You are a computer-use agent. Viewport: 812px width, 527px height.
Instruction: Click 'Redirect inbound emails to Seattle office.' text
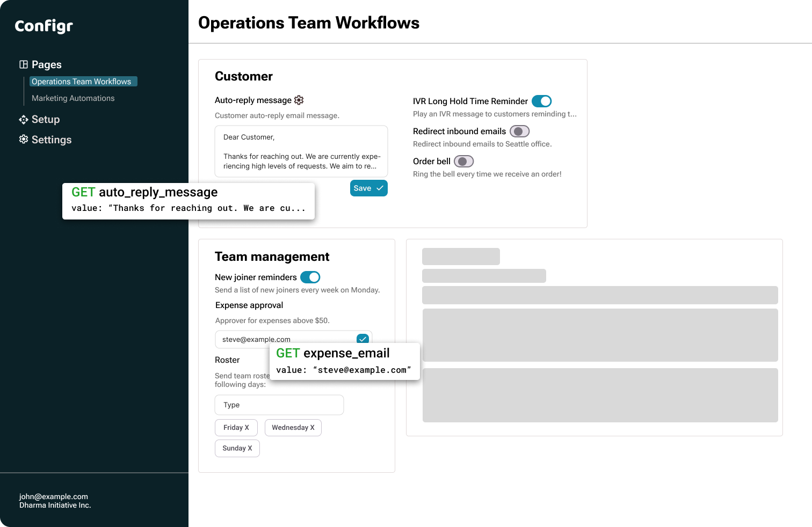tap(482, 144)
